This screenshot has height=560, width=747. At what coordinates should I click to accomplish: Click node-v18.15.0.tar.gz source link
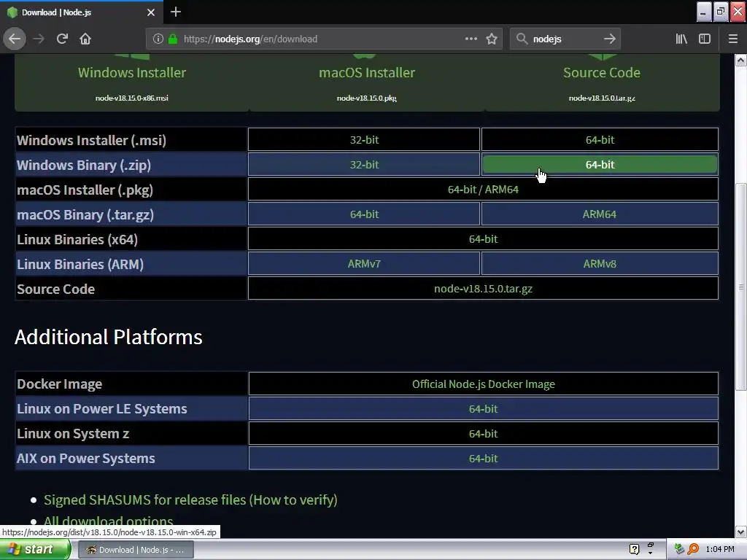click(x=483, y=288)
